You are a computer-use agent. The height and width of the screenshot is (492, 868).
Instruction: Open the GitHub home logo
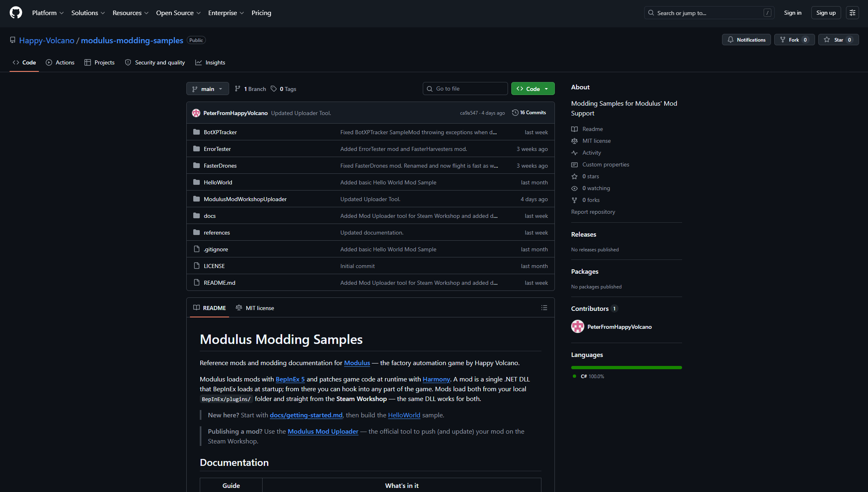click(15, 13)
